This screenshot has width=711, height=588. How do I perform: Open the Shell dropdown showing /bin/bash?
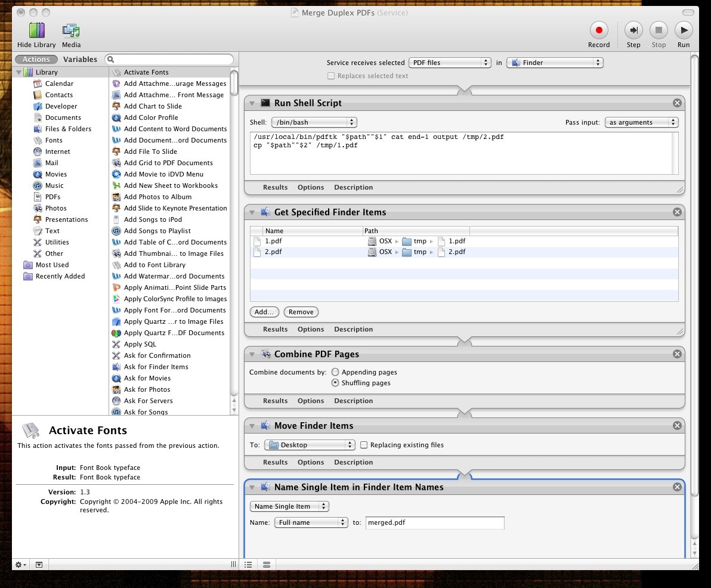314,122
